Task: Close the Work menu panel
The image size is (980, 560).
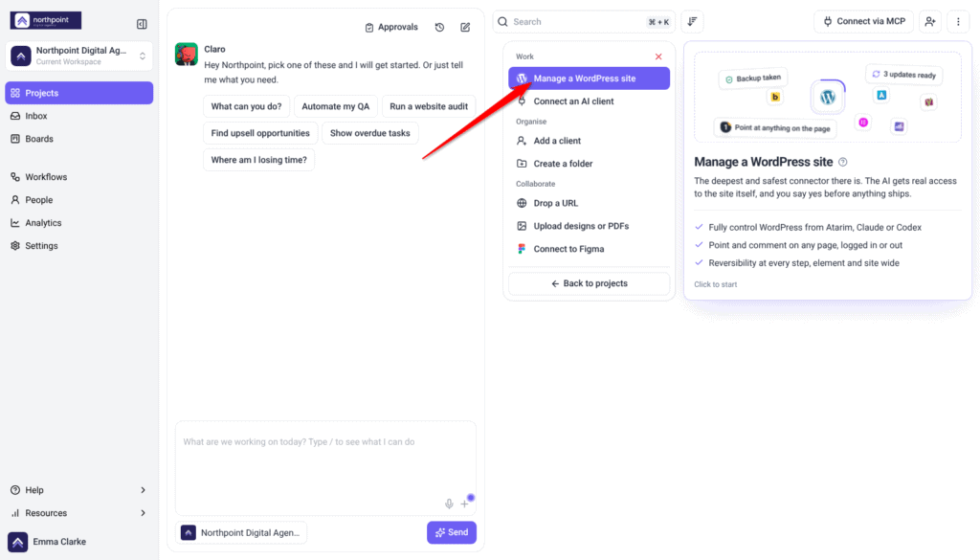Action: point(658,56)
